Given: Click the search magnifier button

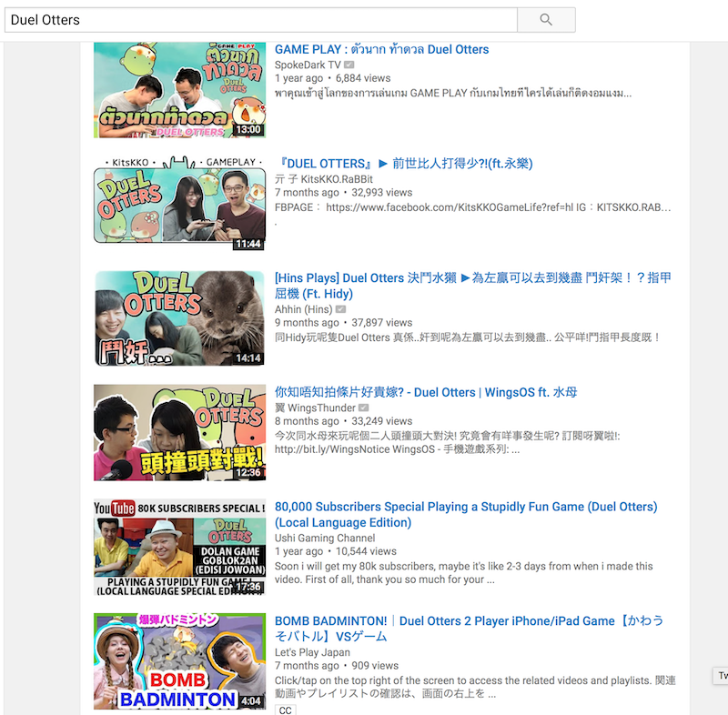Looking at the screenshot, I should click(x=546, y=19).
